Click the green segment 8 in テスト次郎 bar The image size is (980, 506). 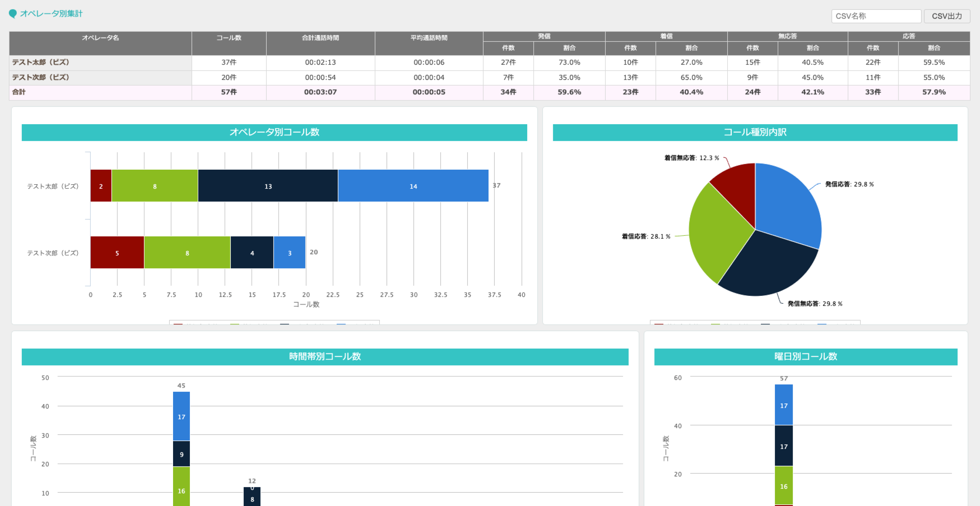pos(187,252)
